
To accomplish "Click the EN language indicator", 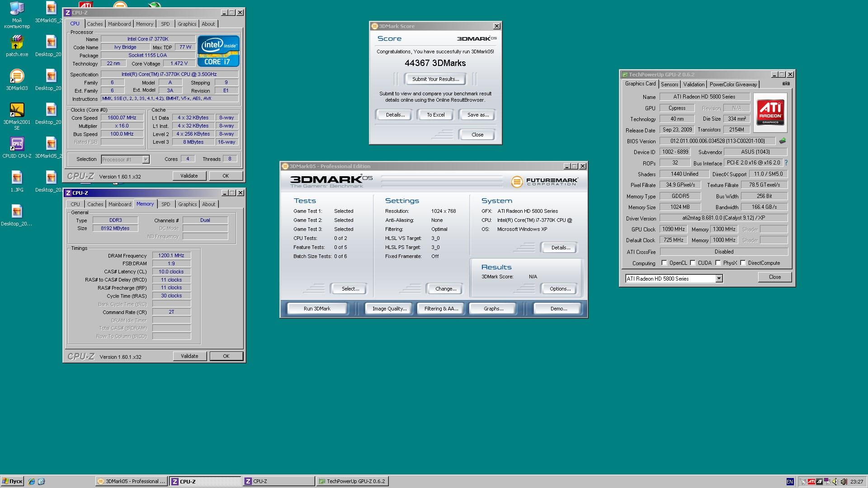I will point(790,482).
